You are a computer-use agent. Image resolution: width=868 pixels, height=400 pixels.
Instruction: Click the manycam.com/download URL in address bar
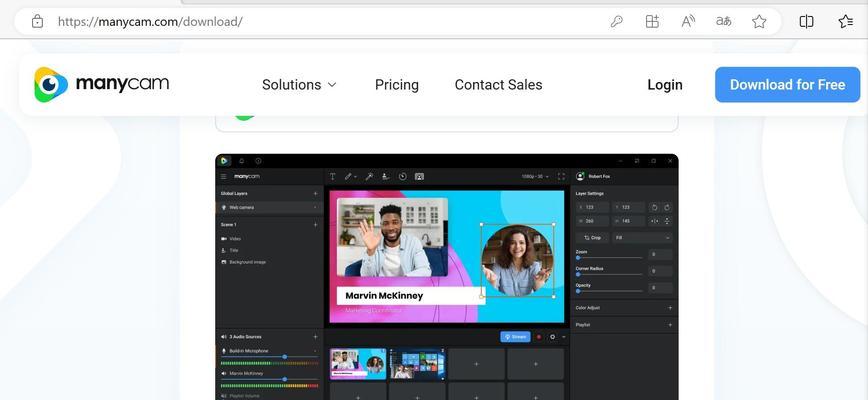click(150, 22)
